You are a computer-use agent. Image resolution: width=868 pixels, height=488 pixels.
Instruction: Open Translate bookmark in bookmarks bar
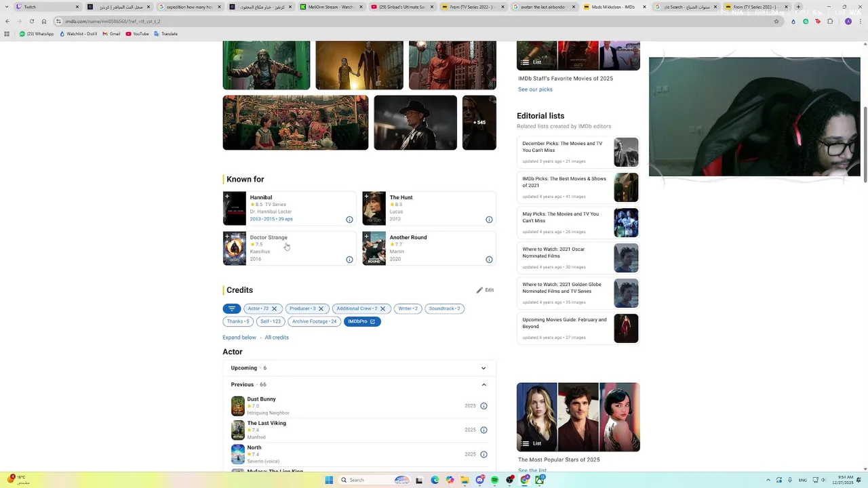166,34
